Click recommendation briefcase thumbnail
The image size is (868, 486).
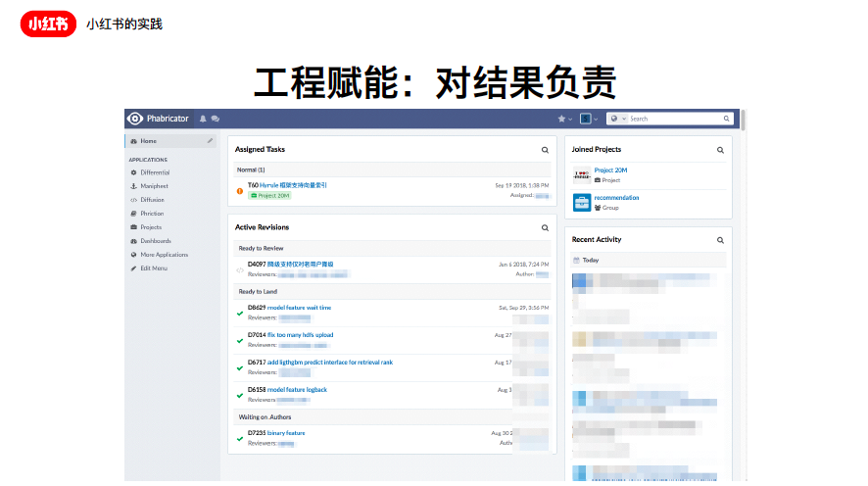point(582,202)
